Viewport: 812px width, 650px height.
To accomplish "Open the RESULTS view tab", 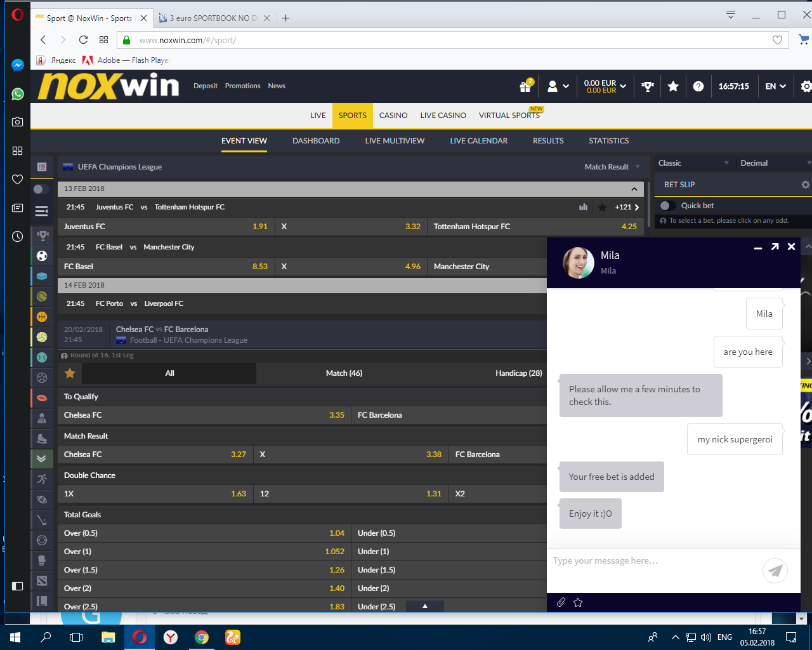I will coord(548,141).
